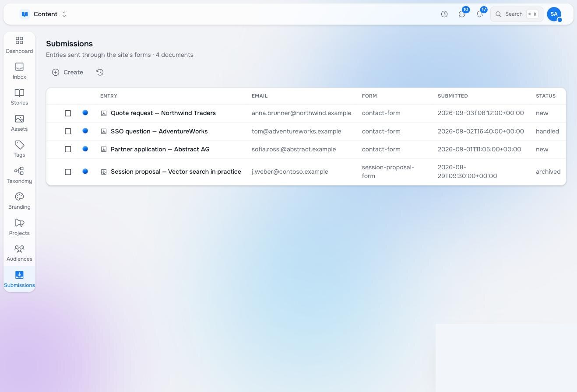Expand the Content workspace switcher chevrons
577x392 pixels.
pyautogui.click(x=64, y=14)
